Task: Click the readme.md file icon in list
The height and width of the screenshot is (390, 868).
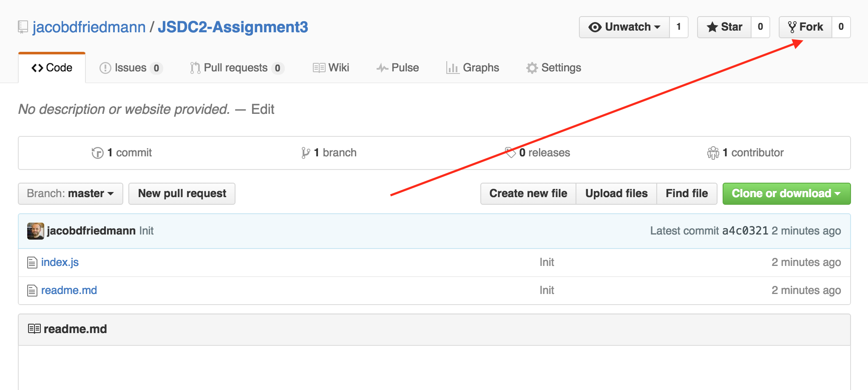Action: point(32,291)
